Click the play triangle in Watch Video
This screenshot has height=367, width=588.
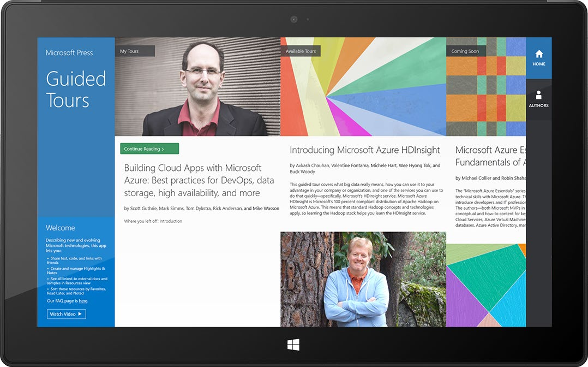coord(80,314)
